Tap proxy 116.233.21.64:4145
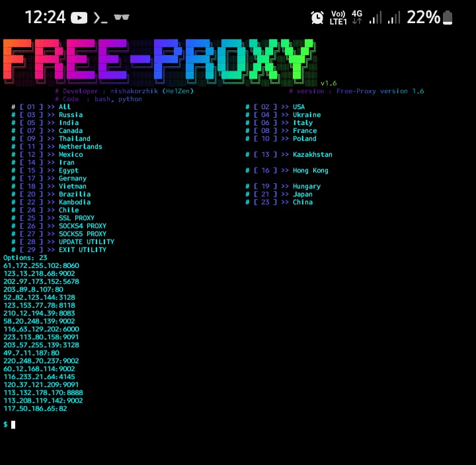Viewport: 476px width, 465px height. (39, 376)
